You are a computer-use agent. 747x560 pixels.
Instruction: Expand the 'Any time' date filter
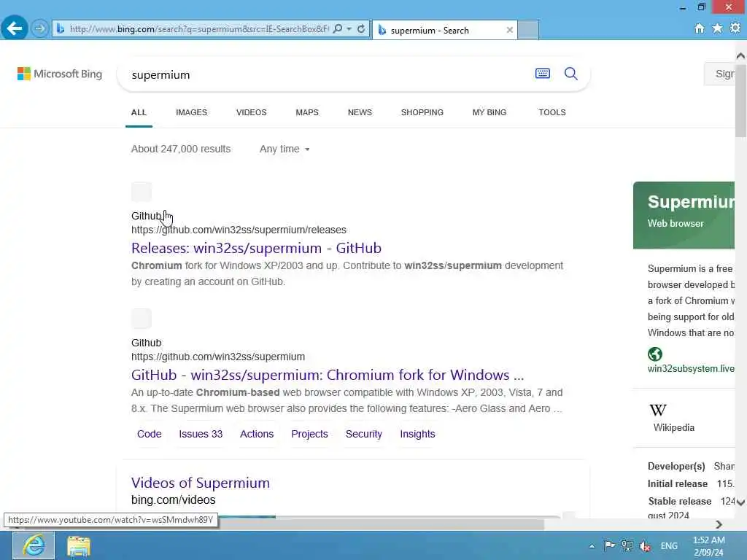coord(285,149)
